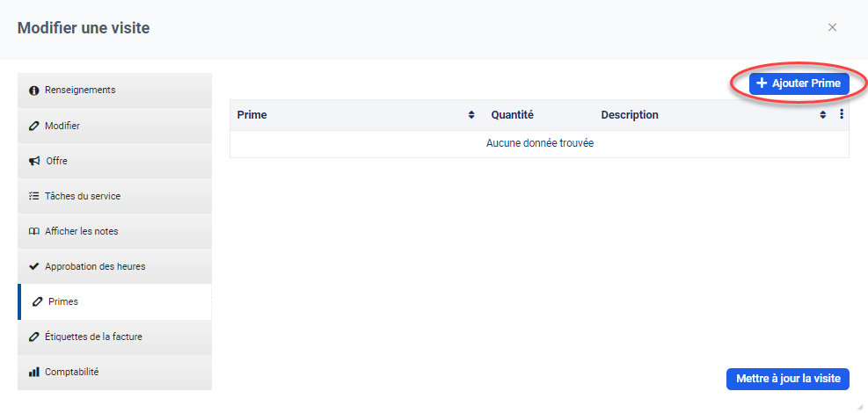868x413 pixels.
Task: Click the pencil icon next to Modifier
Action: 34,127
